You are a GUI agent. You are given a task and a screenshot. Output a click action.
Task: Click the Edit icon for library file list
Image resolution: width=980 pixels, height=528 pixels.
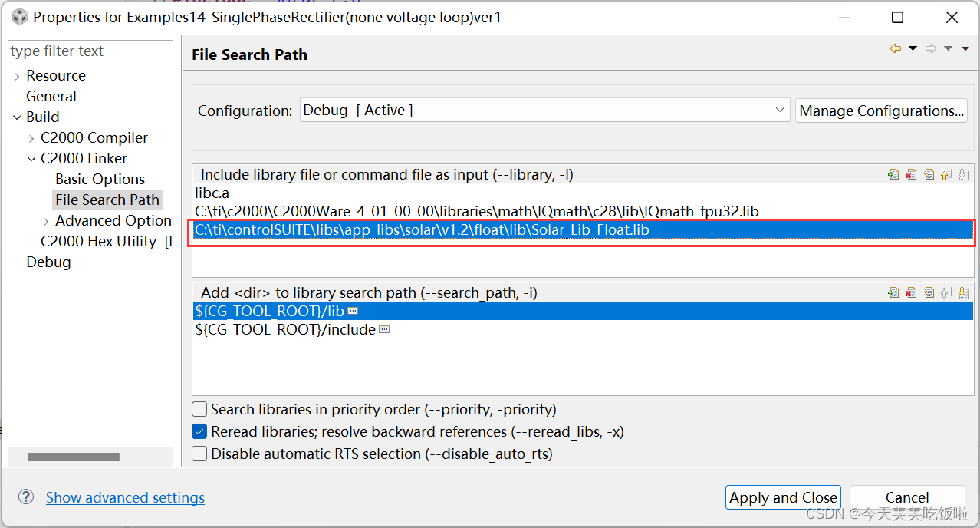tap(929, 175)
